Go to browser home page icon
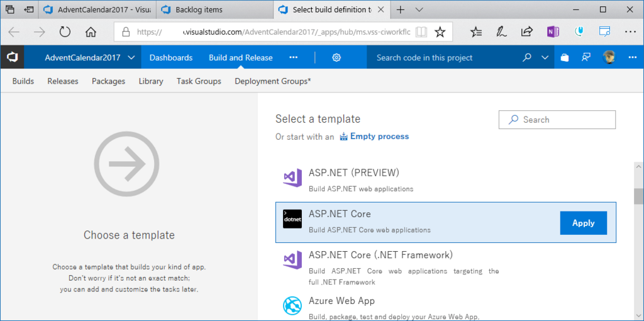The image size is (644, 321). click(91, 31)
